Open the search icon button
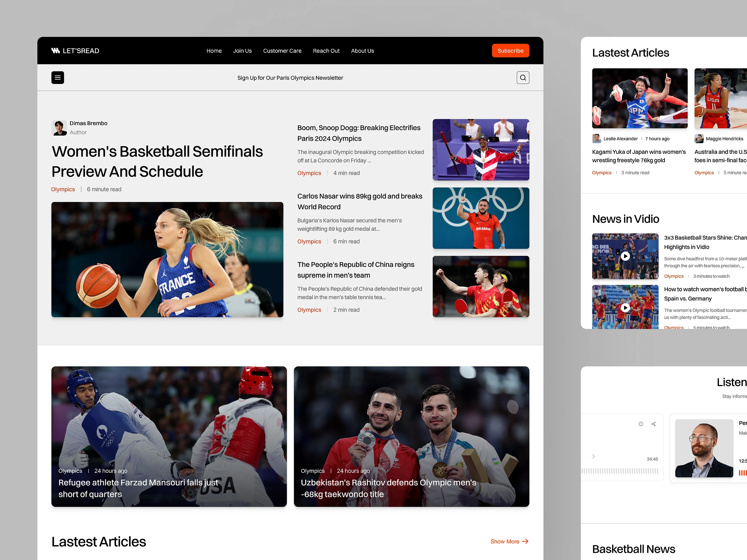Screen dimensions: 747x560 point(523,78)
